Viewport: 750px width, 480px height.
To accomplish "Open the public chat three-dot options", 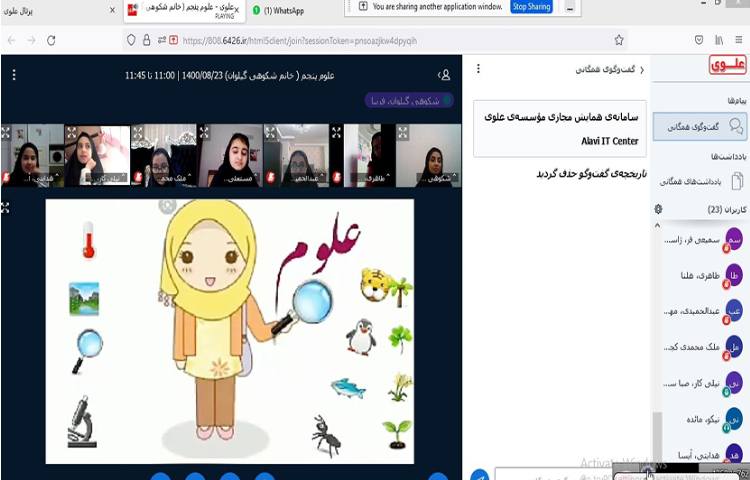I will tap(478, 69).
